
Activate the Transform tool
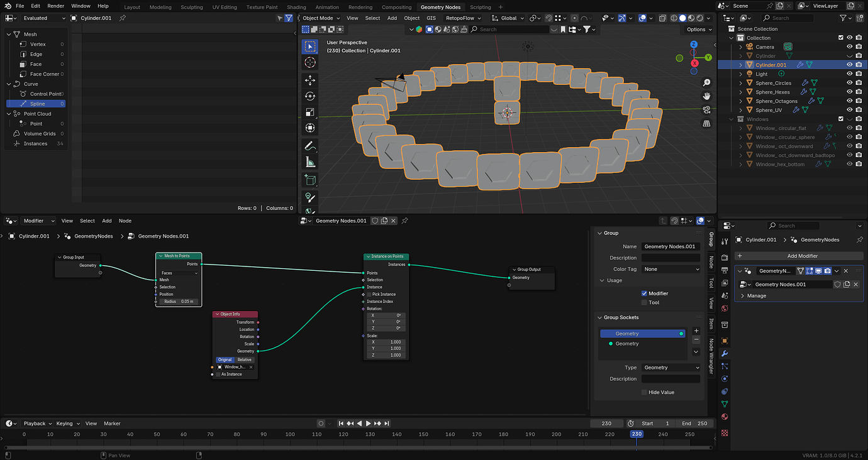[x=309, y=128]
